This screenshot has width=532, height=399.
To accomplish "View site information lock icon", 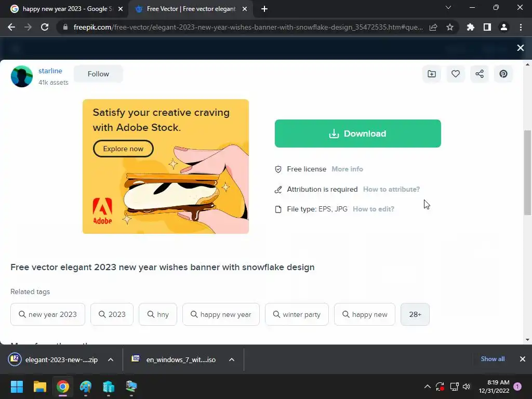I will pos(65,27).
